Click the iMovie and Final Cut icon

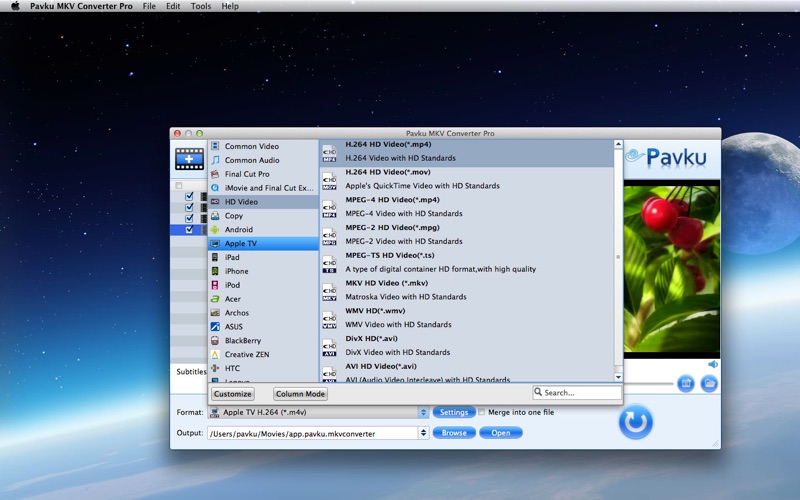[x=215, y=188]
